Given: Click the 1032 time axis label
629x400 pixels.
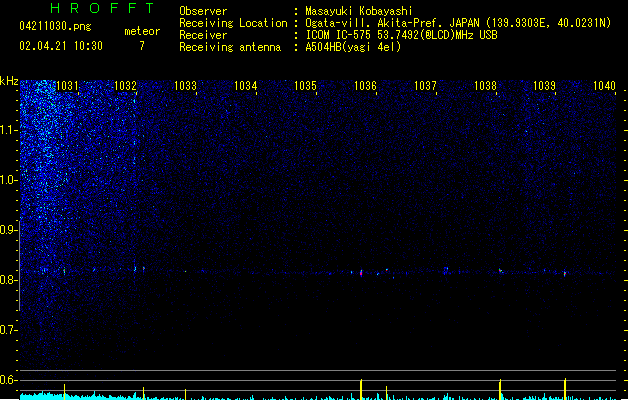Looking at the screenshot, I should 126,86.
